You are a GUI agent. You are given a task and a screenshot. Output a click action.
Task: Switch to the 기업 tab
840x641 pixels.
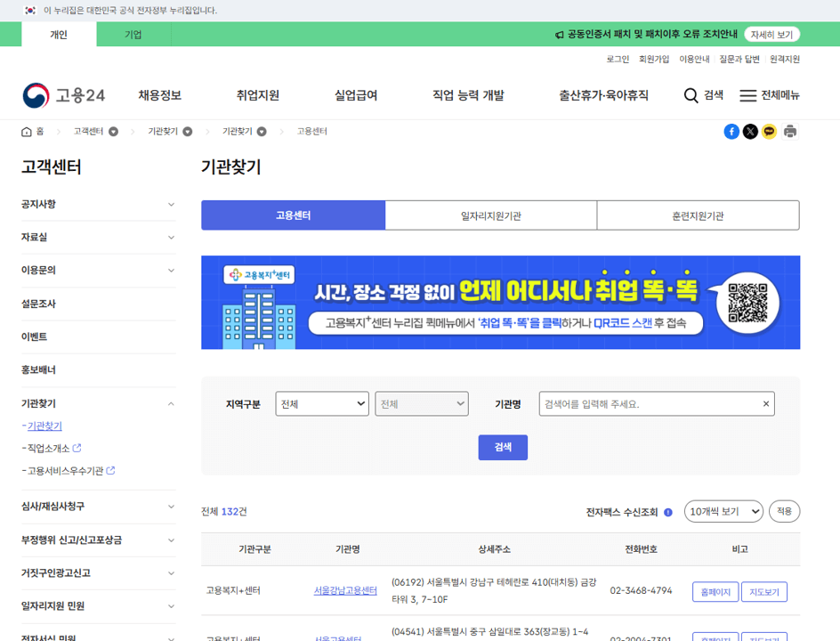coord(134,34)
